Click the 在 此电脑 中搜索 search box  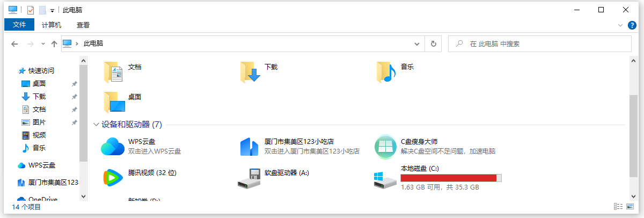[x=539, y=43]
